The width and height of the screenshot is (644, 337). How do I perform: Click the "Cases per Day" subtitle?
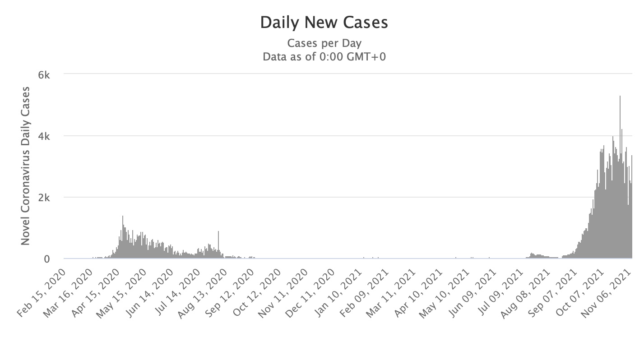(x=324, y=43)
